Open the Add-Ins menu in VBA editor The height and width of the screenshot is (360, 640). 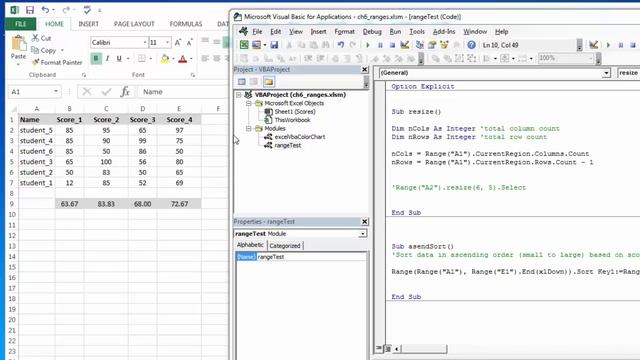444,31
